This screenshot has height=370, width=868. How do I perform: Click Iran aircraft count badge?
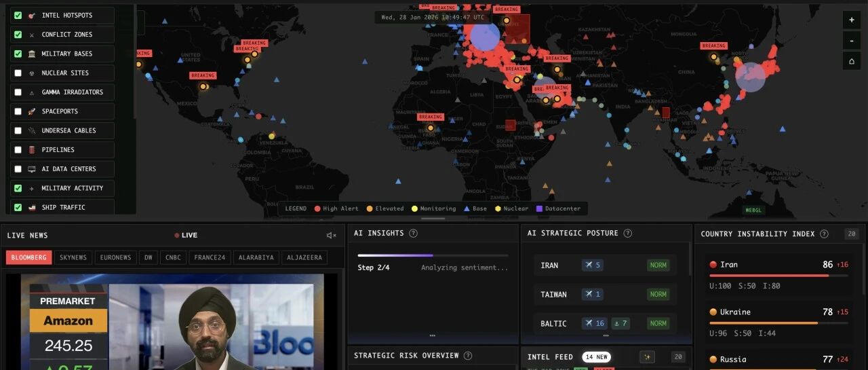point(593,265)
